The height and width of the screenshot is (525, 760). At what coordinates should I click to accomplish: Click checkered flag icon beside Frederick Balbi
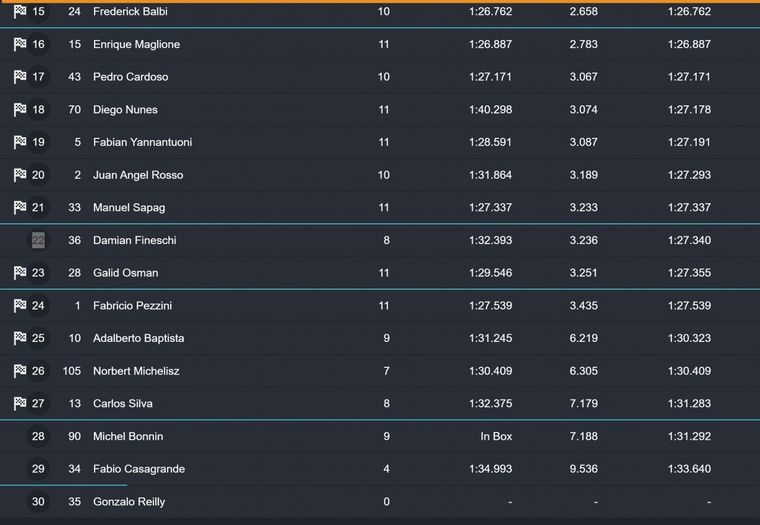coord(19,12)
